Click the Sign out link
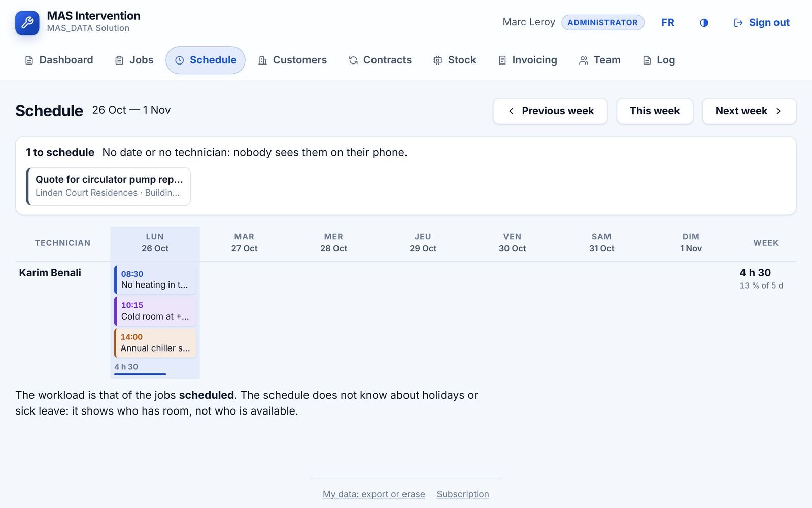The width and height of the screenshot is (812, 508). point(762,22)
